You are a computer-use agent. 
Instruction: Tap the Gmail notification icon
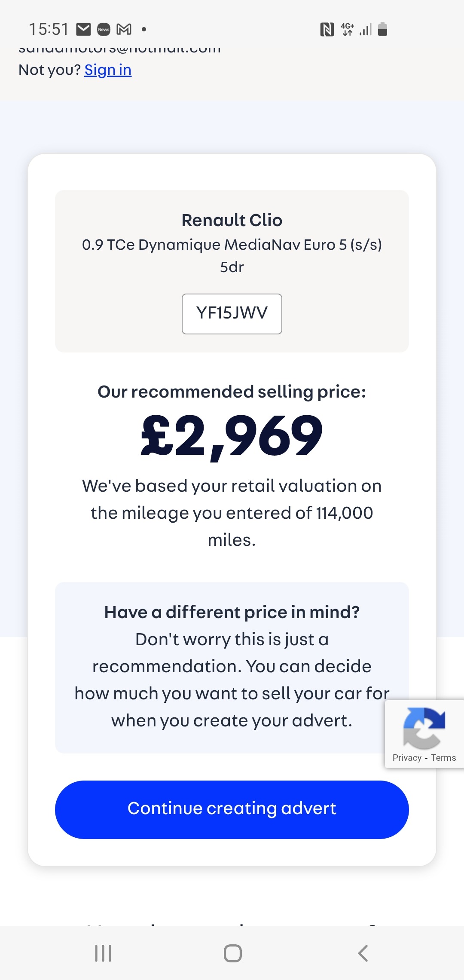[124, 29]
